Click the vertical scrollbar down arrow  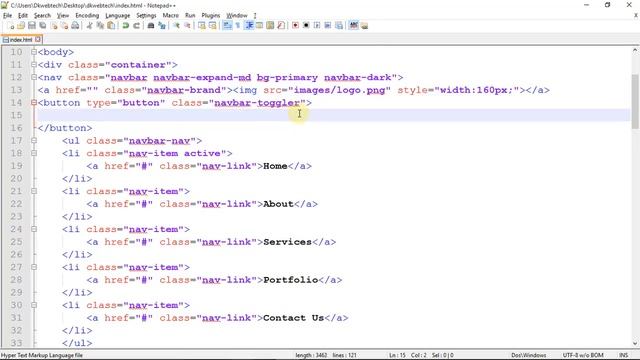tap(635, 344)
